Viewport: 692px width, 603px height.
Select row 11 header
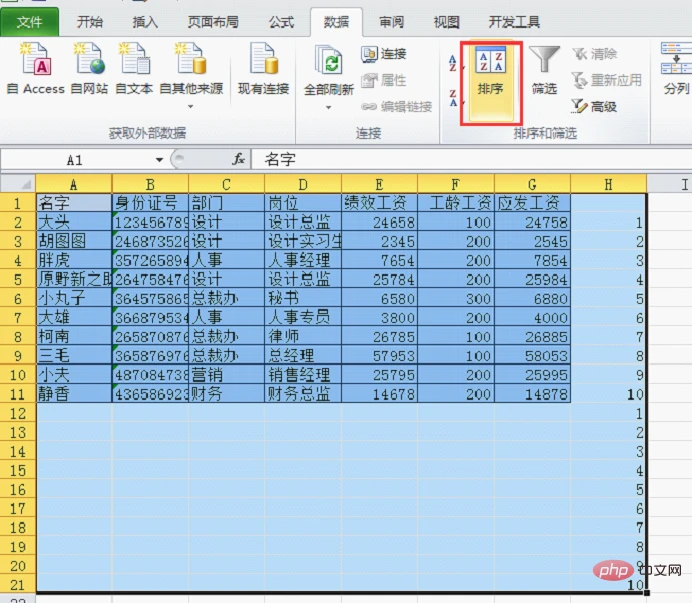tap(18, 394)
